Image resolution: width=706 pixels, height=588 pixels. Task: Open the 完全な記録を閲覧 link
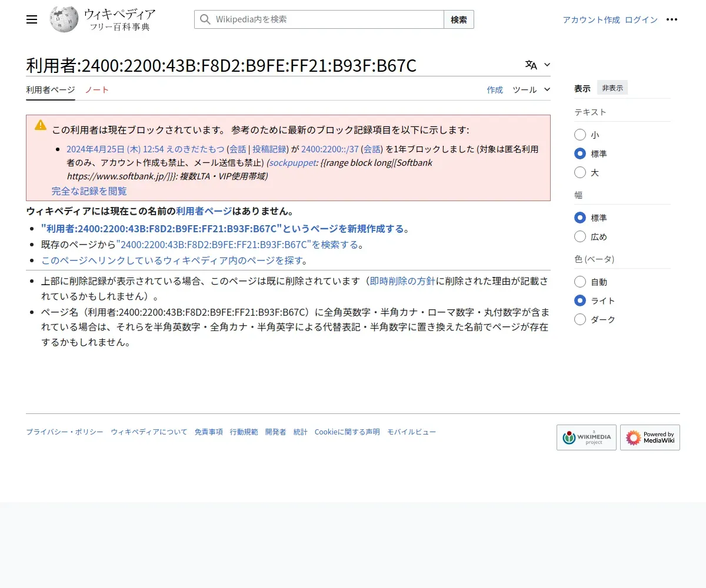pyautogui.click(x=89, y=191)
